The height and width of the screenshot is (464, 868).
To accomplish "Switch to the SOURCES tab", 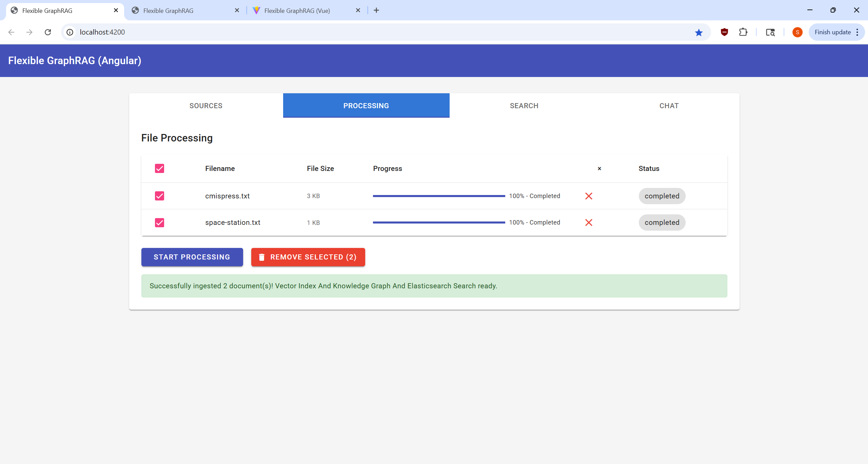I will pos(206,105).
